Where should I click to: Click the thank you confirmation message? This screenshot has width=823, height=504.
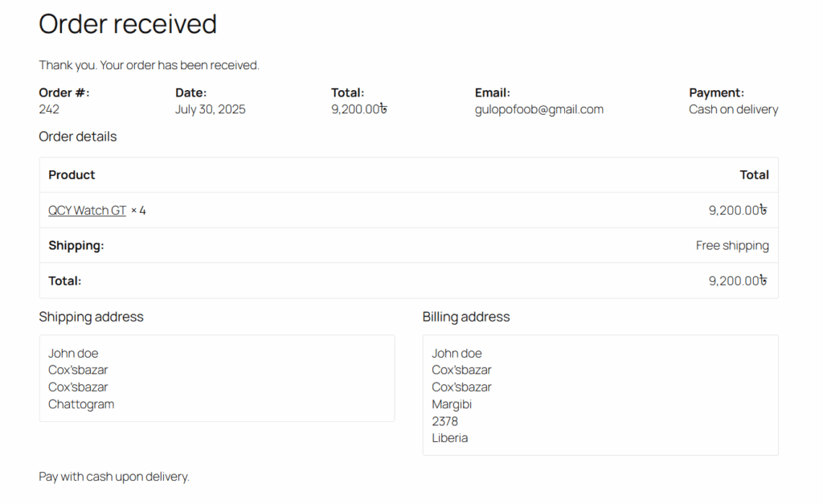coord(149,65)
